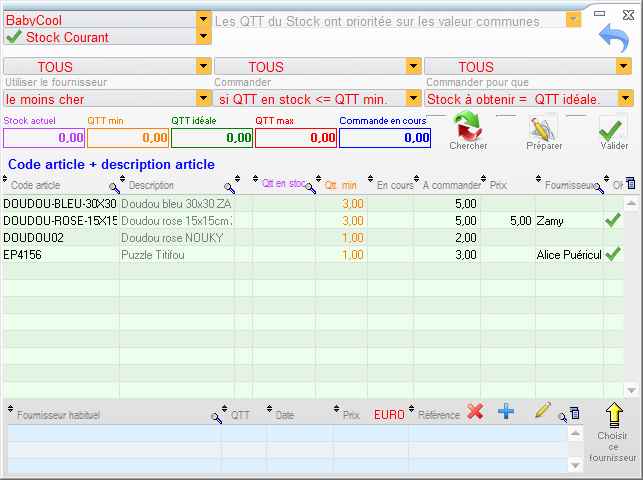Click the Référence column header
Image resolution: width=643 pixels, height=480 pixels.
click(439, 415)
